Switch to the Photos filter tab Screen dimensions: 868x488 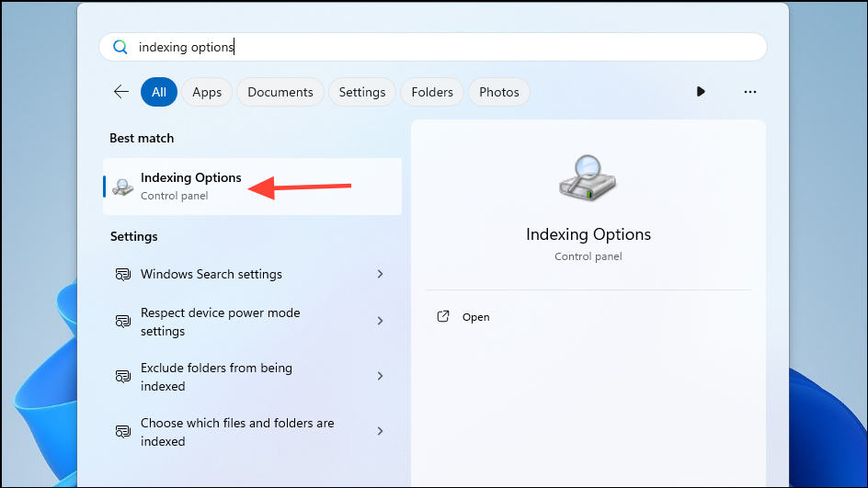point(499,92)
